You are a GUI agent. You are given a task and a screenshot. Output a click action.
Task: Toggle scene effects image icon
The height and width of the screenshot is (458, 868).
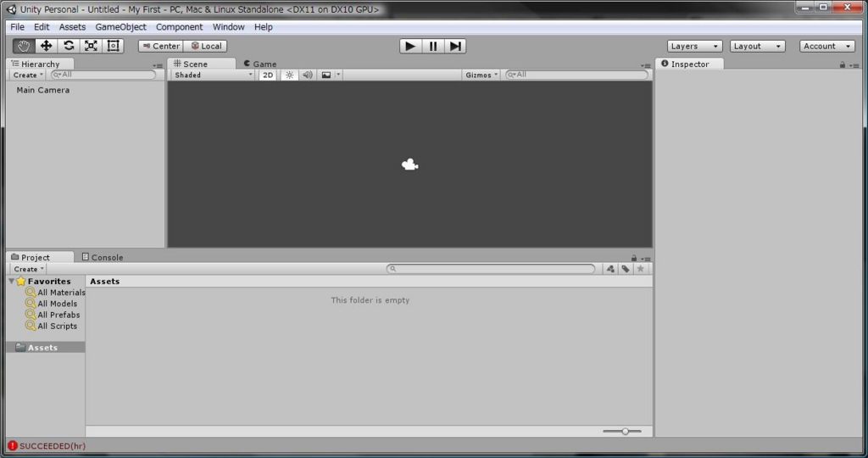tap(326, 75)
